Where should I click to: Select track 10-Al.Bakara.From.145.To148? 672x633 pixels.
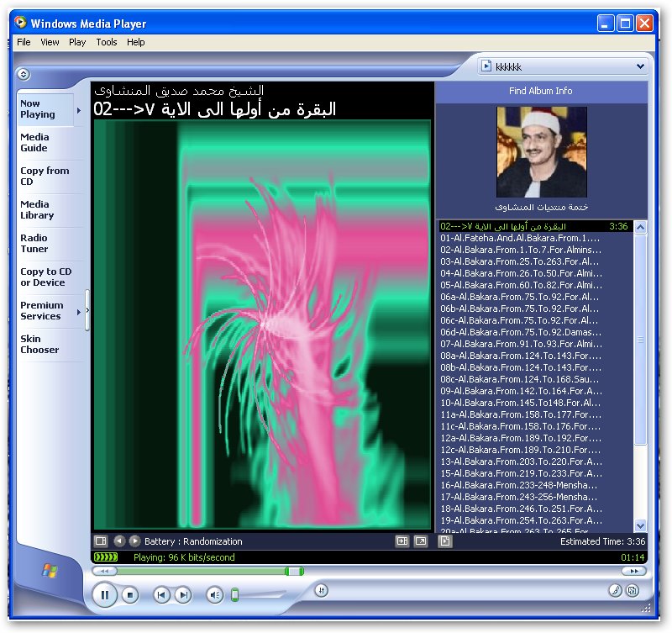(535, 403)
